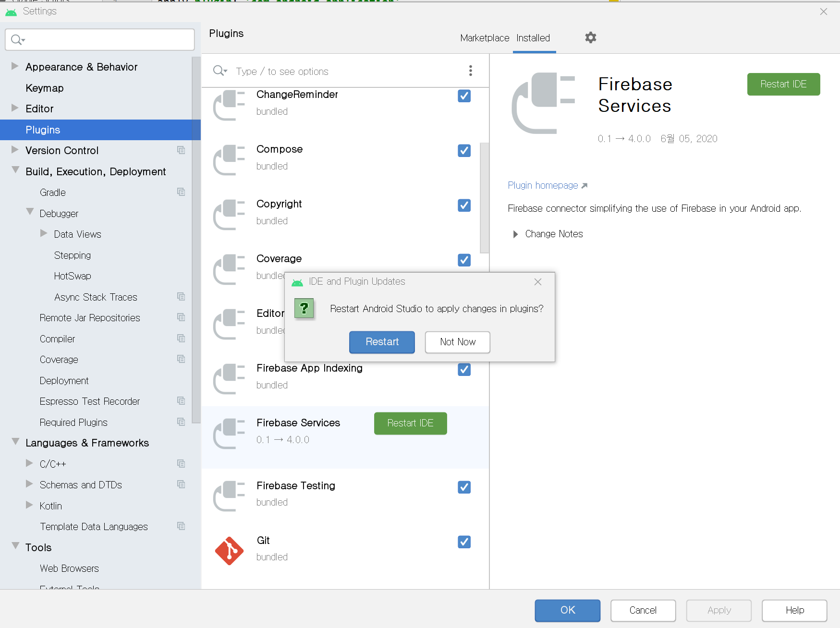This screenshot has height=628, width=840.
Task: Click the settings tree vertical scrollbar
Action: [x=196, y=240]
